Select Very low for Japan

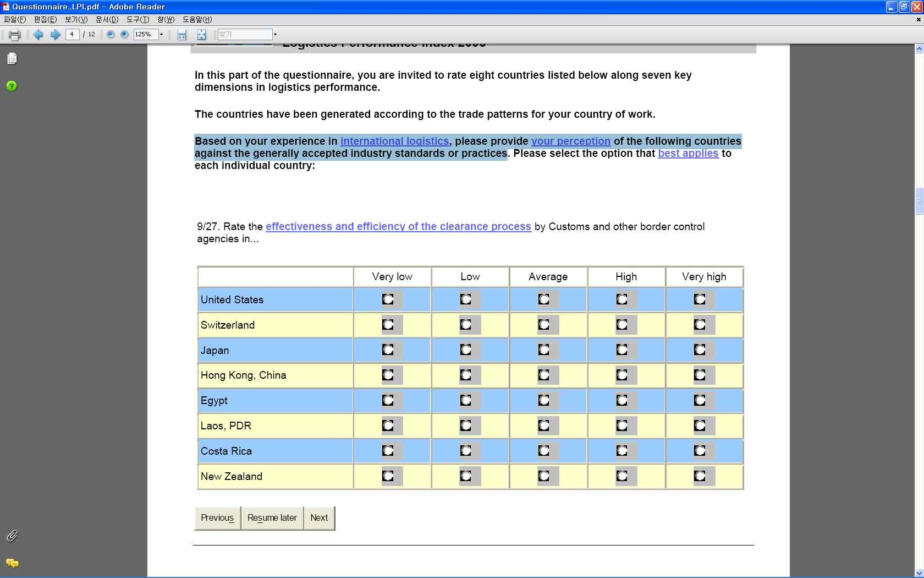[x=388, y=350]
